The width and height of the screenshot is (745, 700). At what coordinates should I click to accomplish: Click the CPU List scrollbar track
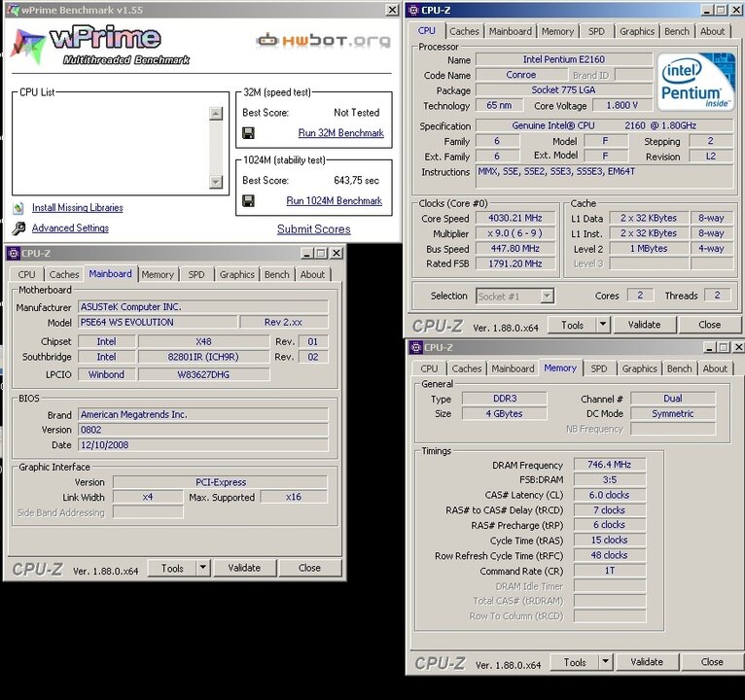pyautogui.click(x=216, y=147)
